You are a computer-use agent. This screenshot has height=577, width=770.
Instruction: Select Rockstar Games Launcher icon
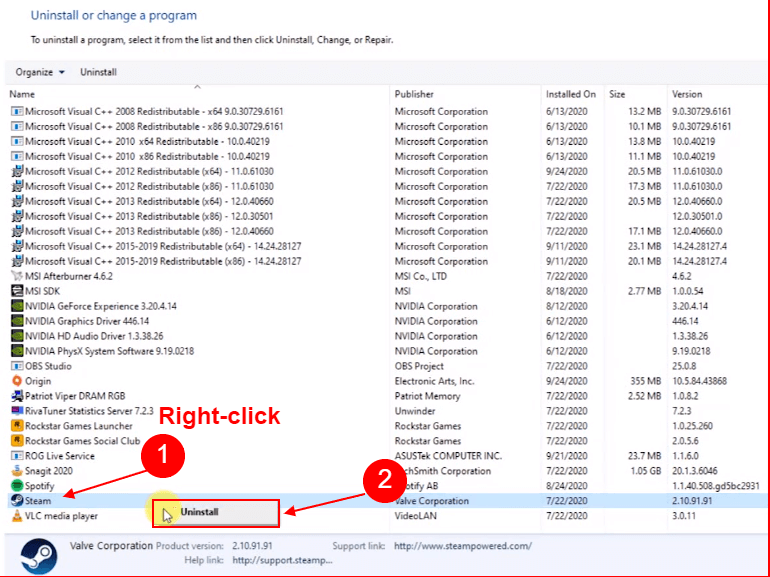point(17,426)
